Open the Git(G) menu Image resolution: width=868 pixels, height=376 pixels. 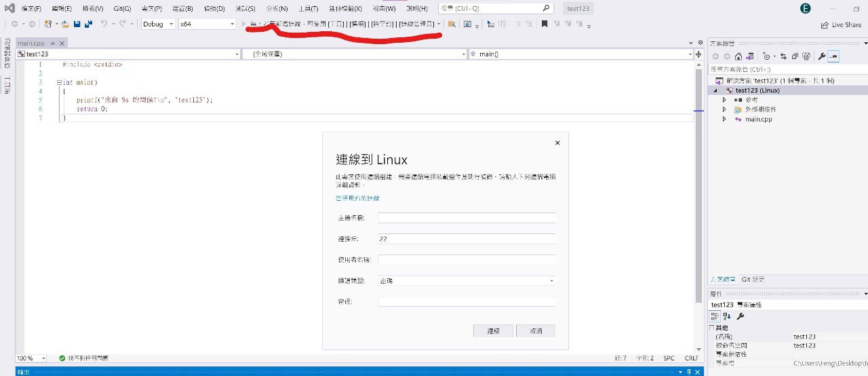point(122,9)
